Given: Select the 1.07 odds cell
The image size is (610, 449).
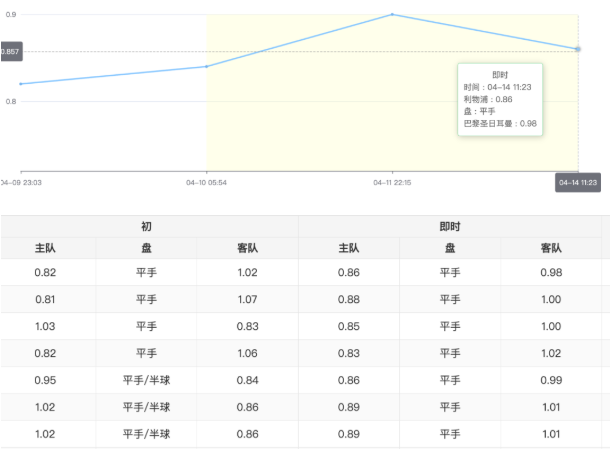Looking at the screenshot, I should pos(247,299).
